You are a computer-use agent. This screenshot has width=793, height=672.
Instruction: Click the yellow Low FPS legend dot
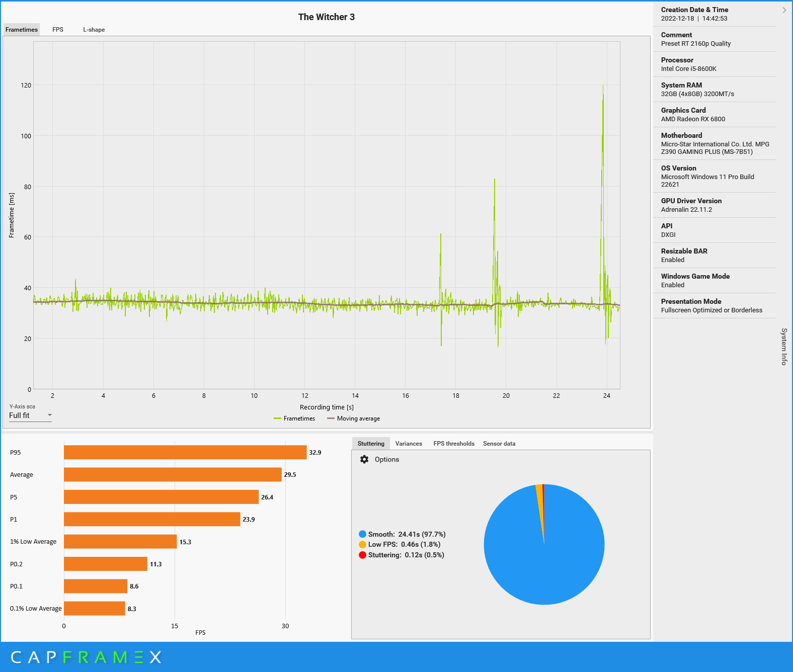tap(362, 544)
